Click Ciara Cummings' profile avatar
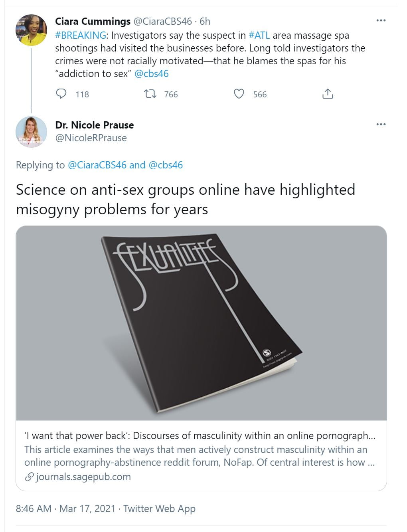This screenshot has width=407, height=532. (x=31, y=30)
